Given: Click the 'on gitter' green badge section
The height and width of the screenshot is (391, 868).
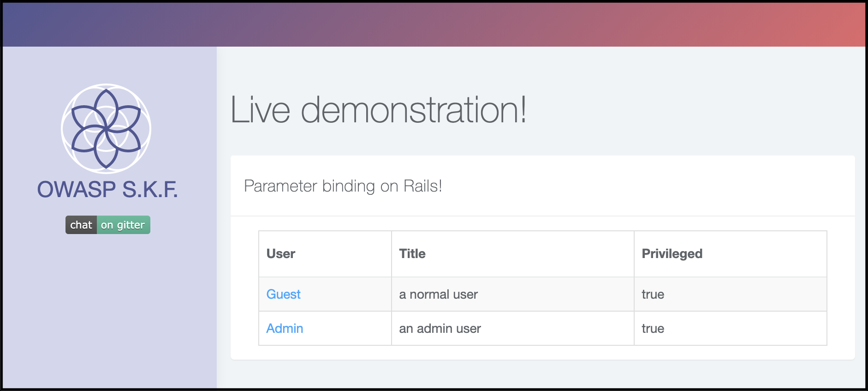Looking at the screenshot, I should 124,225.
